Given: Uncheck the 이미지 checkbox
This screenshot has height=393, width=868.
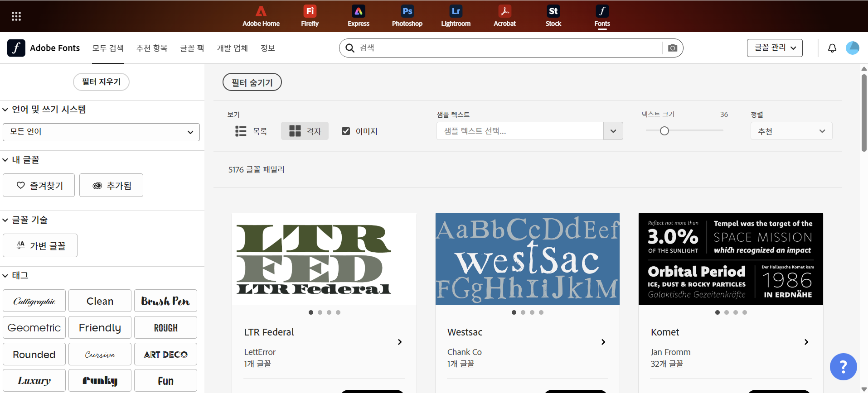Looking at the screenshot, I should pos(346,131).
